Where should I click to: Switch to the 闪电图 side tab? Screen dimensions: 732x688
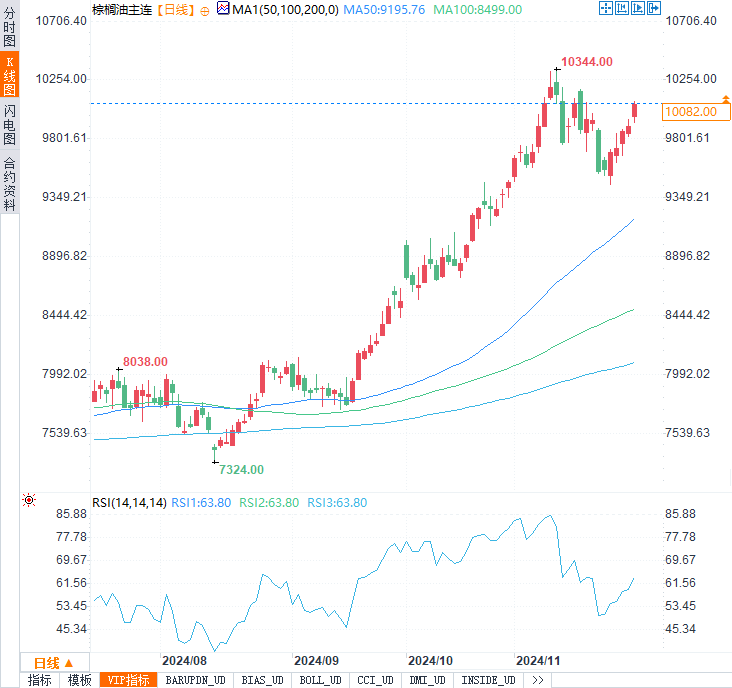9,124
